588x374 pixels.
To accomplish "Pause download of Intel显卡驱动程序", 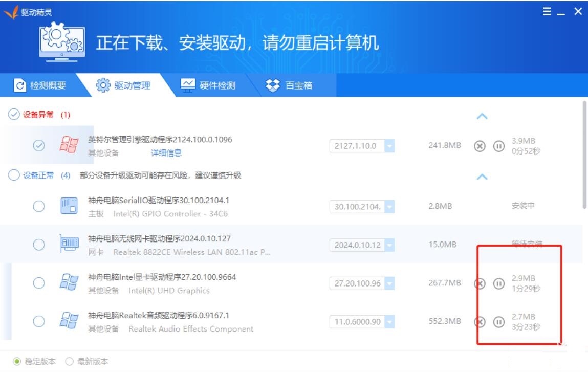I will click(498, 283).
